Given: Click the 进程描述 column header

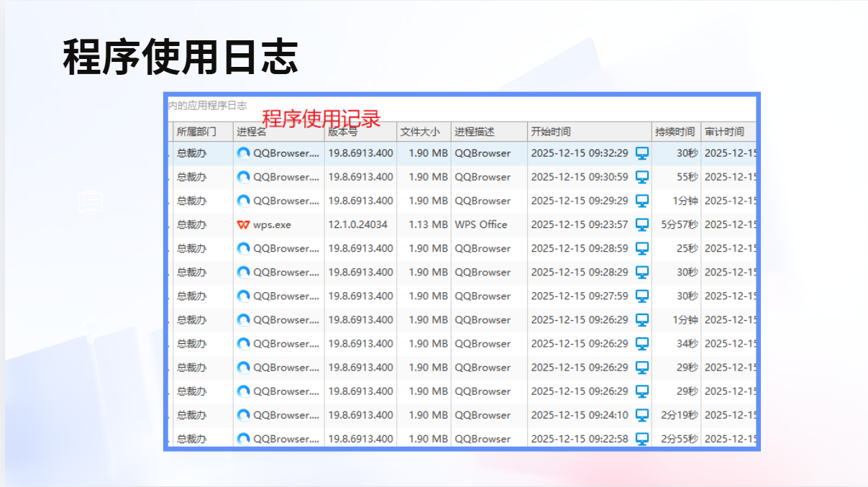Looking at the screenshot, I should pos(474,132).
